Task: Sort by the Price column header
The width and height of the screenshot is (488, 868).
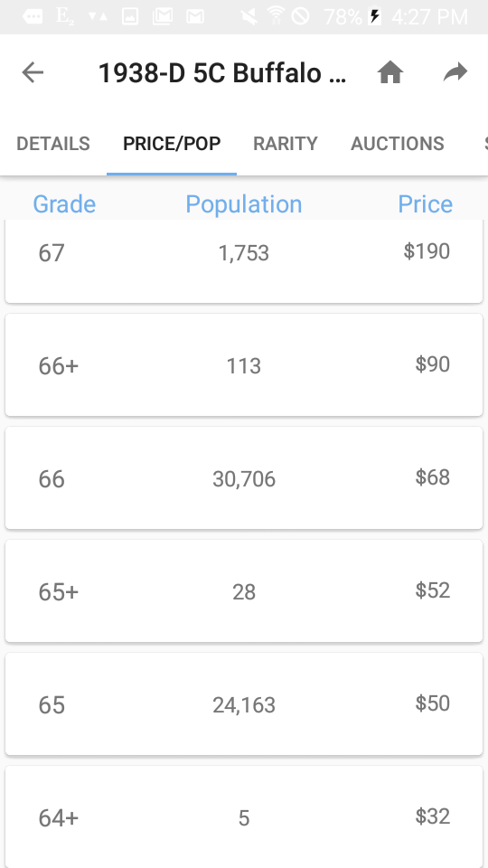Action: point(426,203)
